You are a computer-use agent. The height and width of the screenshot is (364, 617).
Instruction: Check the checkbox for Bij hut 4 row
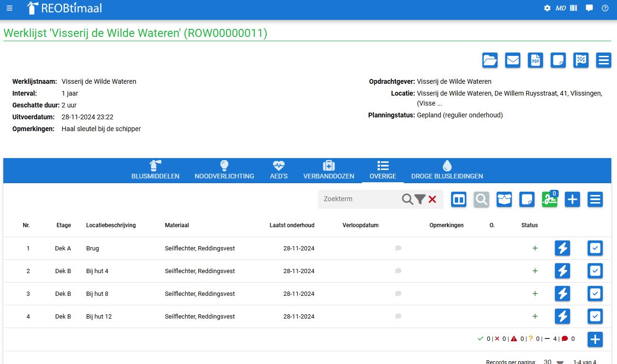[x=595, y=271]
